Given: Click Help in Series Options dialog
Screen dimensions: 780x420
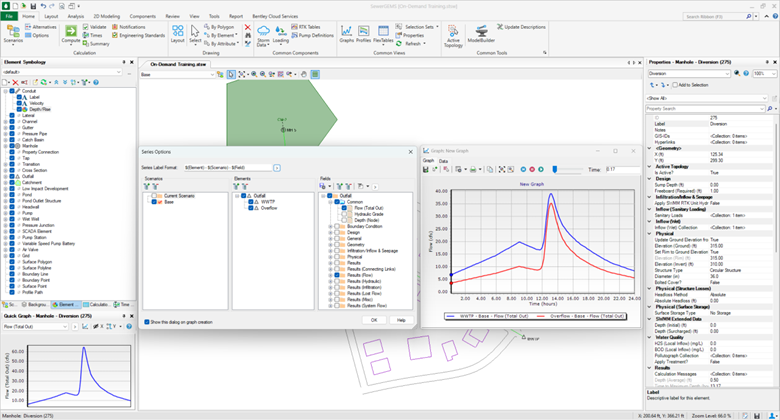Looking at the screenshot, I should (401, 320).
